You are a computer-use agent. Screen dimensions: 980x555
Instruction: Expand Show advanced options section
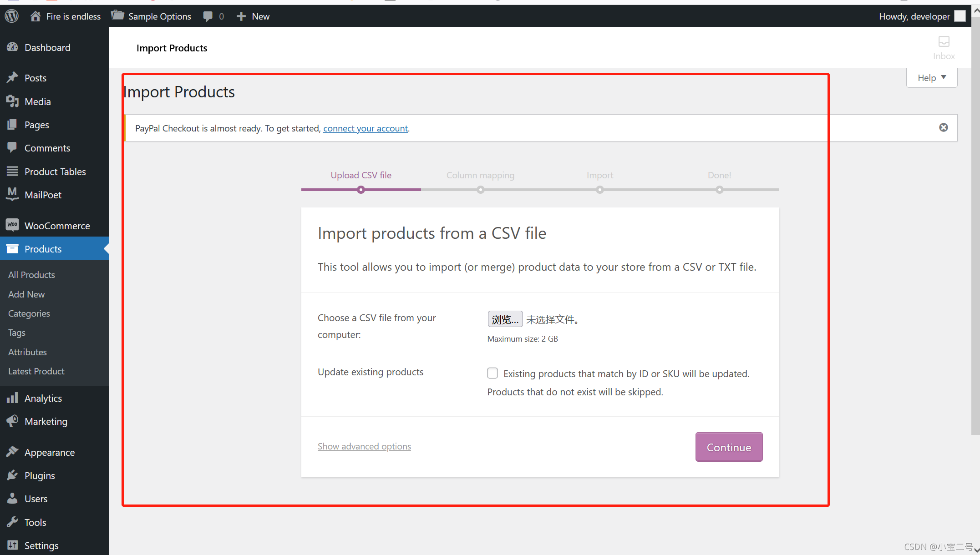click(x=364, y=445)
